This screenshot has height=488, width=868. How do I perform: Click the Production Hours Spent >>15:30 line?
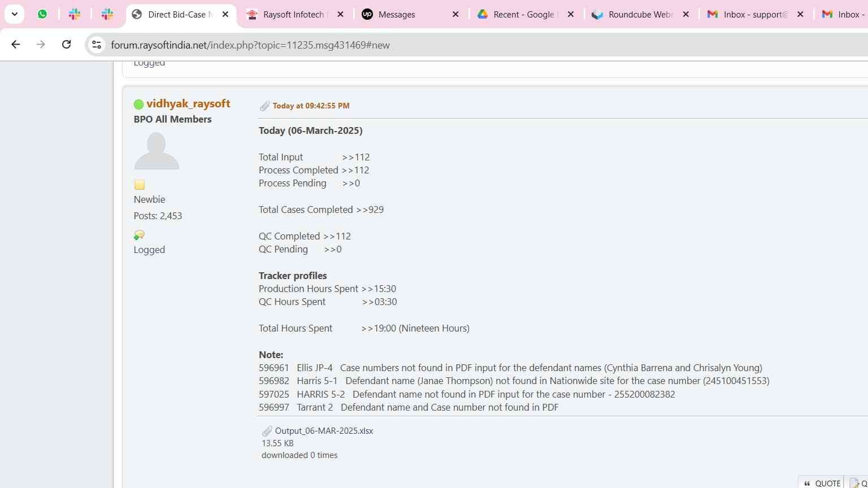(327, 289)
